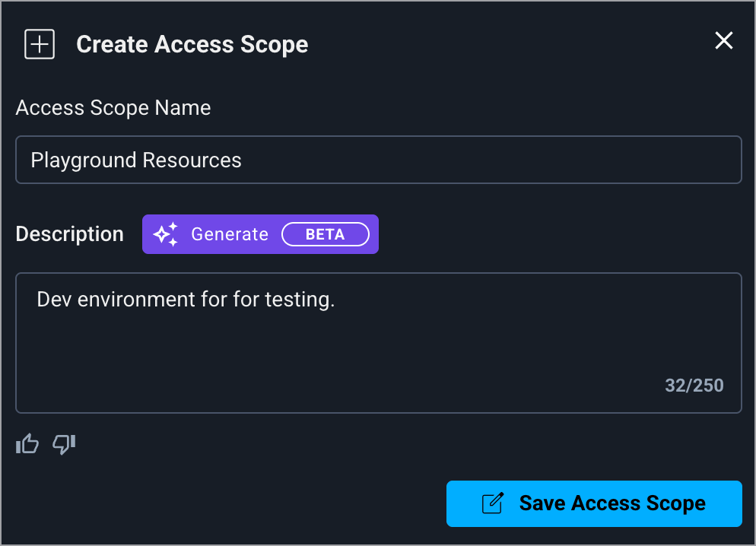Click the BETA badge on the Generate button

(325, 234)
